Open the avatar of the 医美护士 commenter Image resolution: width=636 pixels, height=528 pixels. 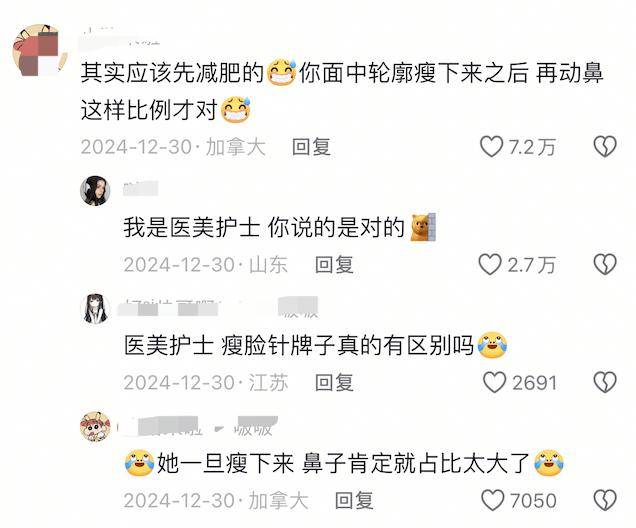coord(95,191)
